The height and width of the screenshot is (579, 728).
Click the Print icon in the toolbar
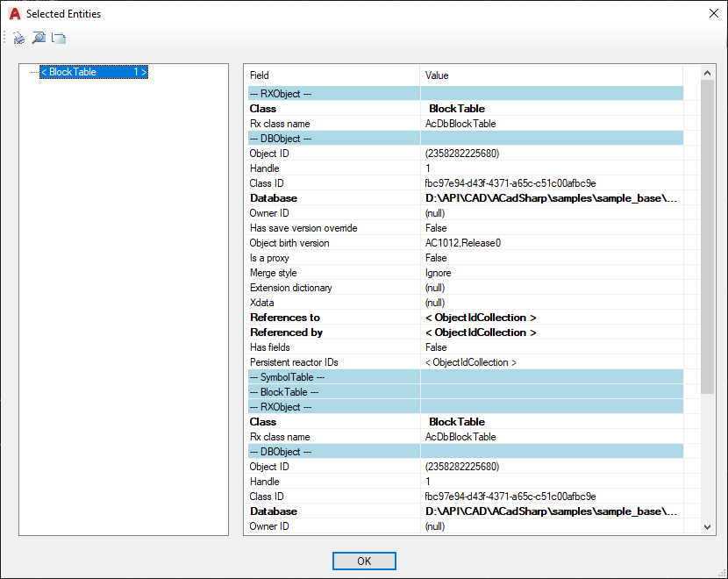pos(19,38)
